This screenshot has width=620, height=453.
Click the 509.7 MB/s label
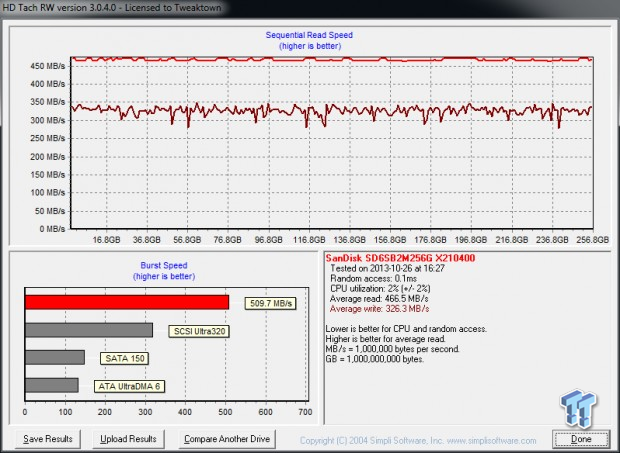click(x=270, y=304)
